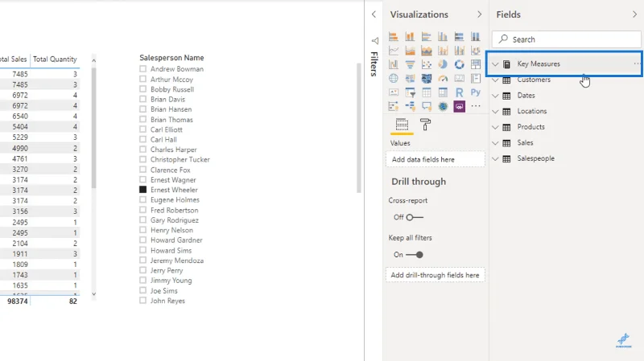
Task: Click the Add data fields here well
Action: pos(436,159)
